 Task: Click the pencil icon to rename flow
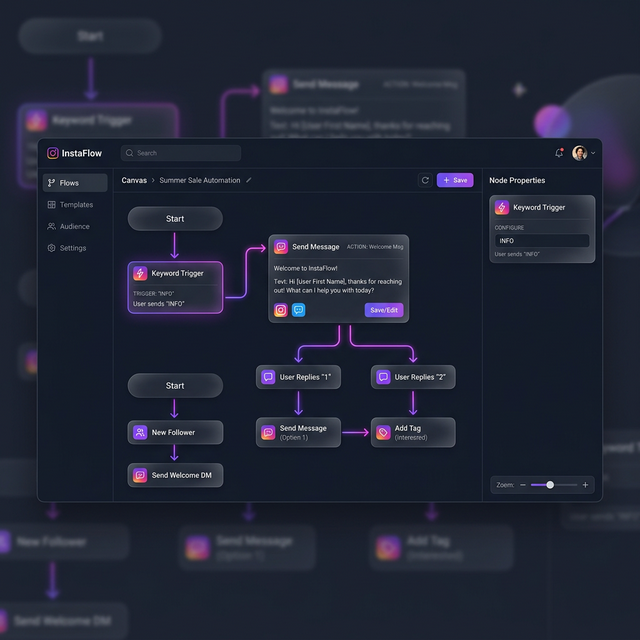click(249, 180)
